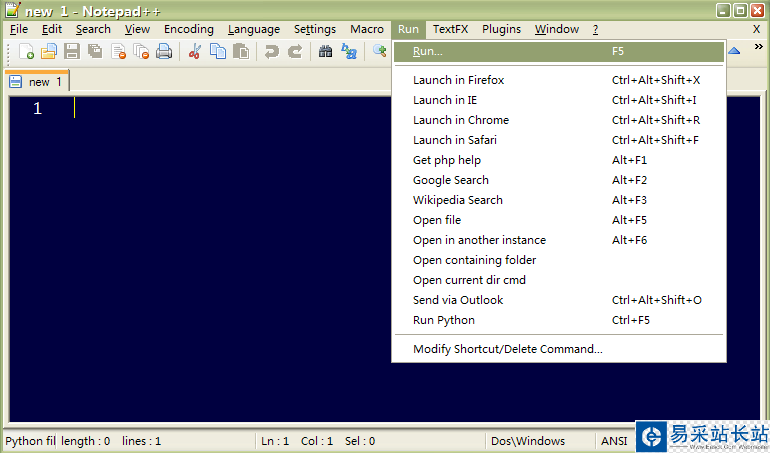Close the current document with the Close icon

point(118,51)
